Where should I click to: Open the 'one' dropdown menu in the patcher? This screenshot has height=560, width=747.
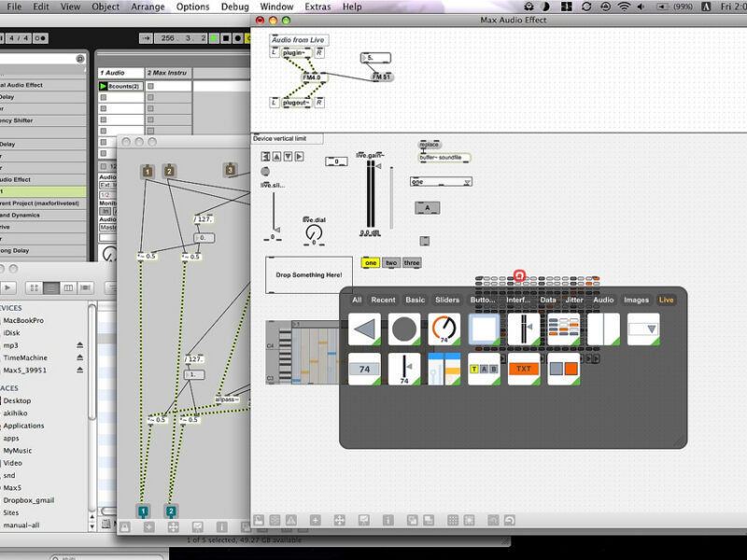click(441, 182)
